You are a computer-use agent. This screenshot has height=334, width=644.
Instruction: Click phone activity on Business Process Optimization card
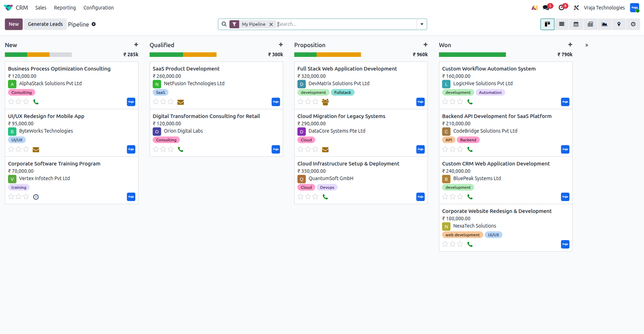tap(36, 102)
